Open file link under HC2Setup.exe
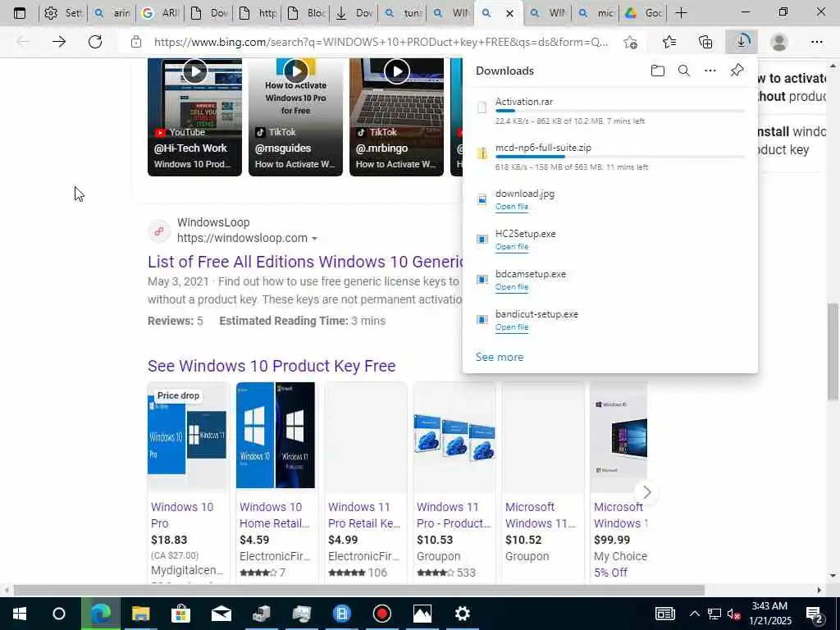This screenshot has width=840, height=630. click(512, 247)
